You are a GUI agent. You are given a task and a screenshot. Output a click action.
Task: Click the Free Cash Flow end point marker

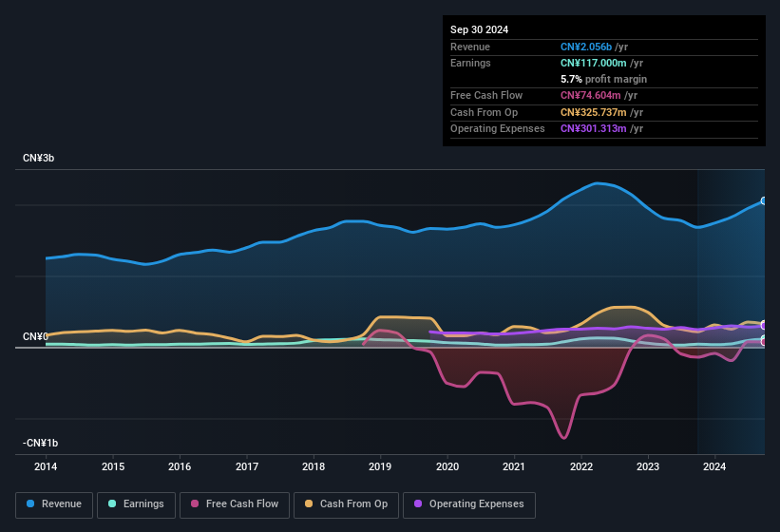(764, 342)
